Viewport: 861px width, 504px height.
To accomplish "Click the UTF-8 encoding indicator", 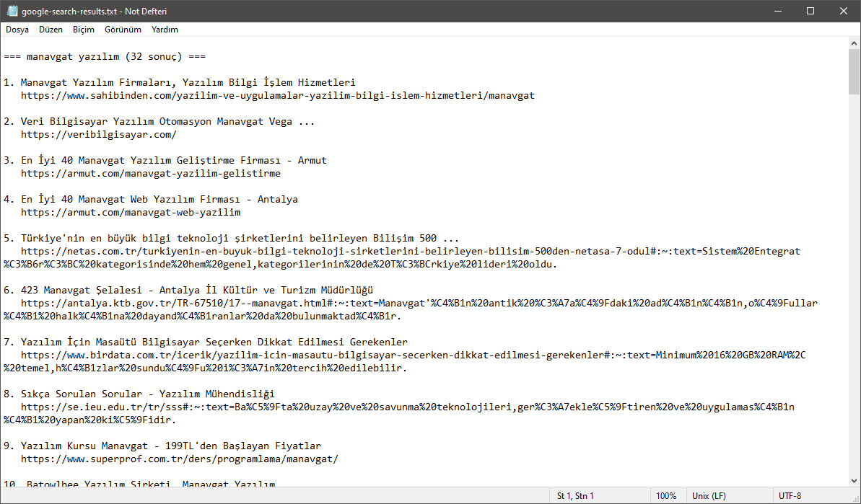I will (790, 496).
